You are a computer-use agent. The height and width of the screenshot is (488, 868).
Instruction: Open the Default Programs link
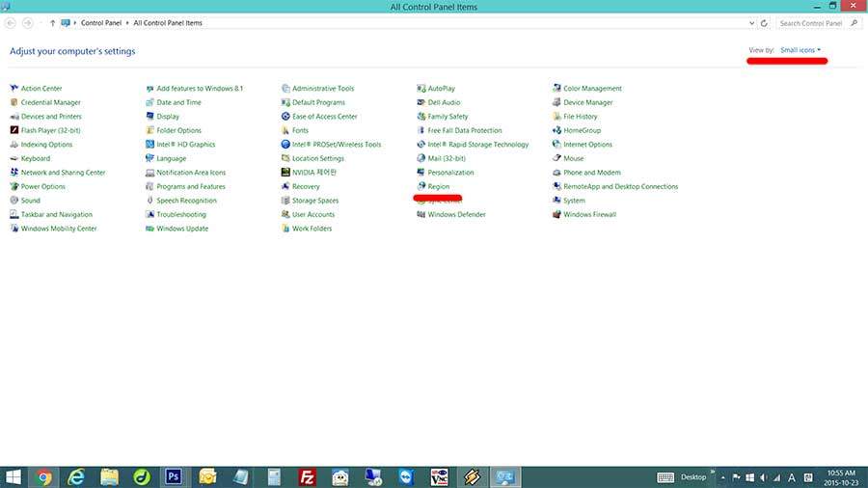pos(318,102)
